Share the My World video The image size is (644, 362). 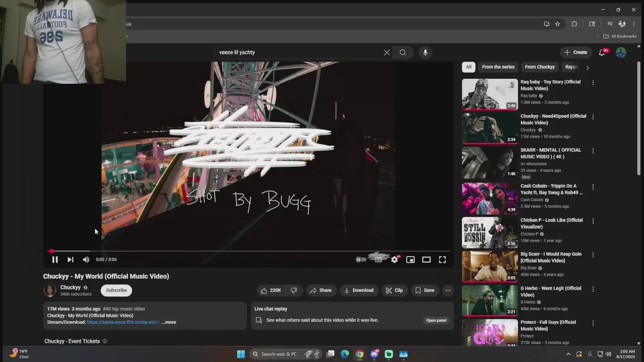pyautogui.click(x=320, y=290)
